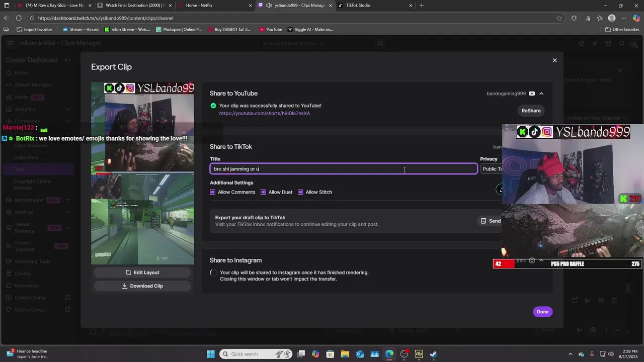644x362 pixels.
Task: Open the browser profile icon
Action: click(x=612, y=18)
